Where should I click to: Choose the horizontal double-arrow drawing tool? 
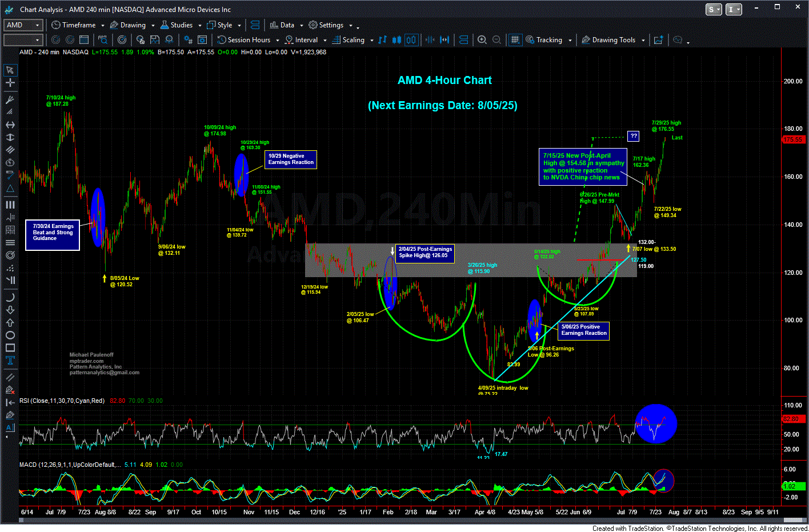point(10,125)
